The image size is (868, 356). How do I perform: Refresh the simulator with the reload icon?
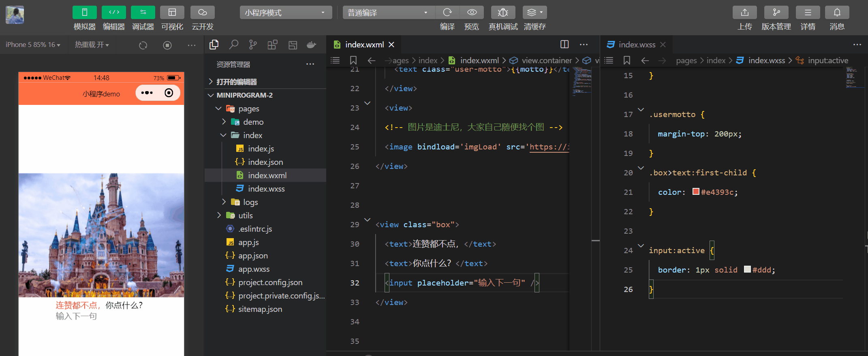click(143, 45)
